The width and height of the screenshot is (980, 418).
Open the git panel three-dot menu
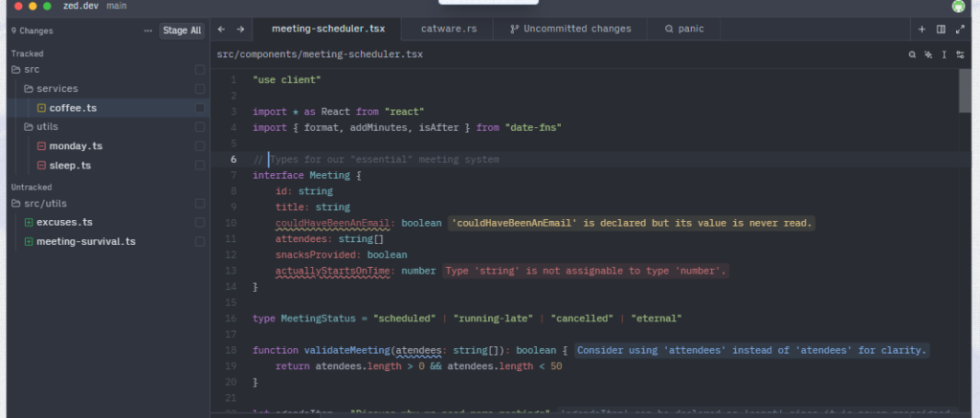[x=147, y=31]
